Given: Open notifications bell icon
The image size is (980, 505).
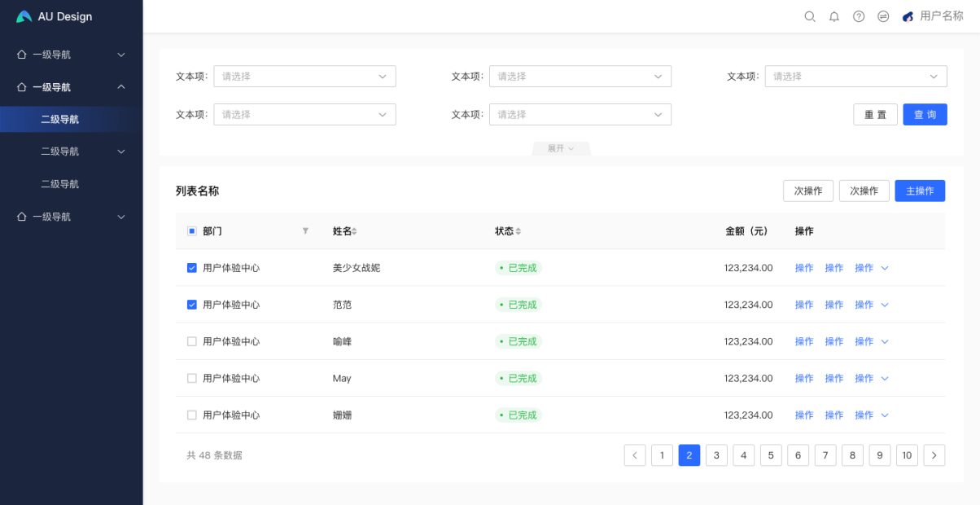Looking at the screenshot, I should pos(834,16).
